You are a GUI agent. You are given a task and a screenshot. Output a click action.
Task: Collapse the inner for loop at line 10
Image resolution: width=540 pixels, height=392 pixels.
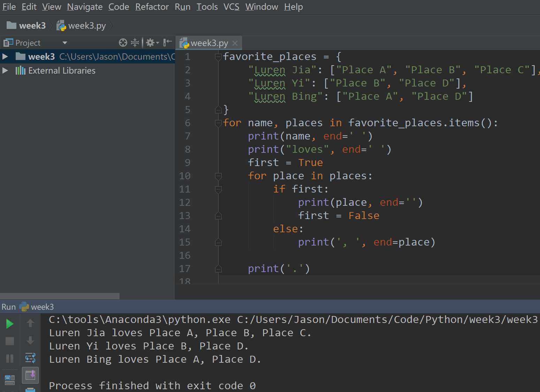pyautogui.click(x=218, y=176)
